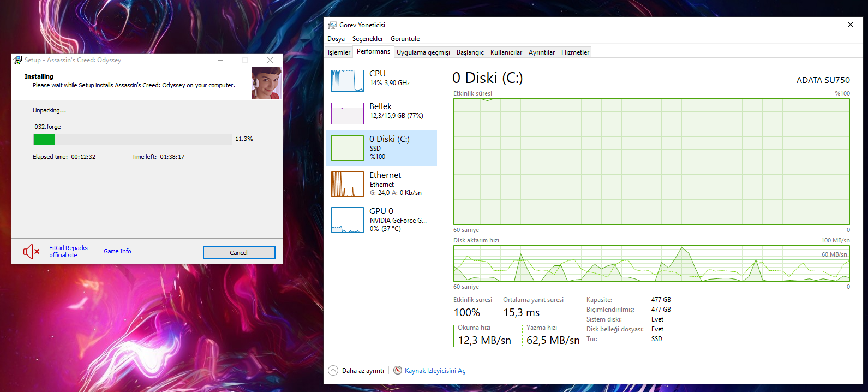Open the Görüntüle menu
Screen dimensions: 868x392
(x=405, y=39)
